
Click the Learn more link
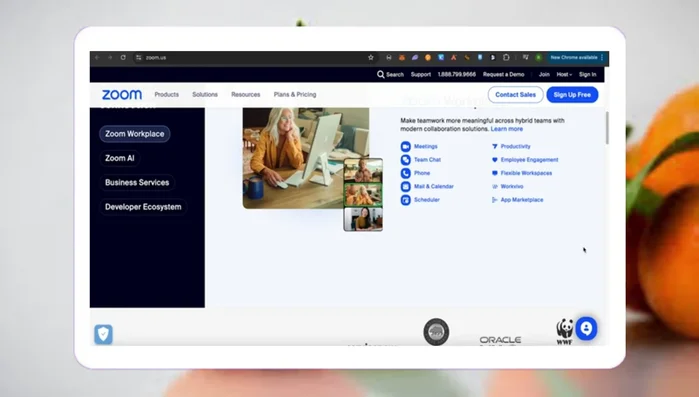click(x=506, y=129)
